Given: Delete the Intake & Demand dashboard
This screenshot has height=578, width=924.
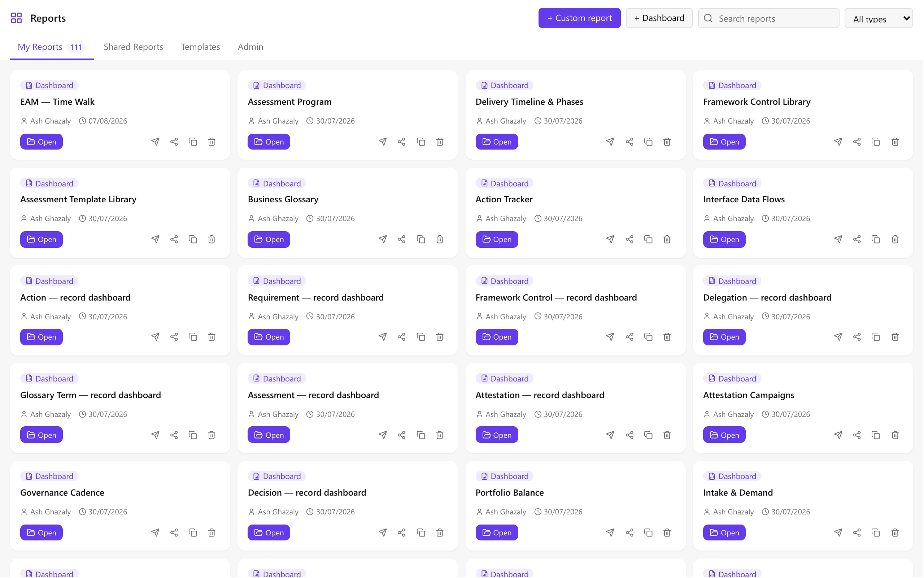Looking at the screenshot, I should click(895, 532).
